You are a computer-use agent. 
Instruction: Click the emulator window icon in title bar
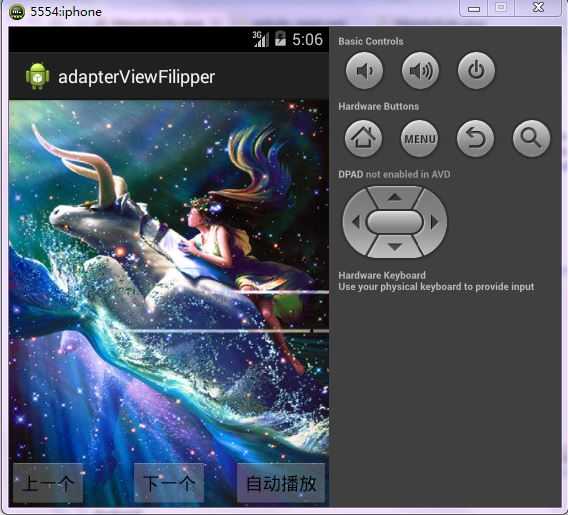(16, 12)
